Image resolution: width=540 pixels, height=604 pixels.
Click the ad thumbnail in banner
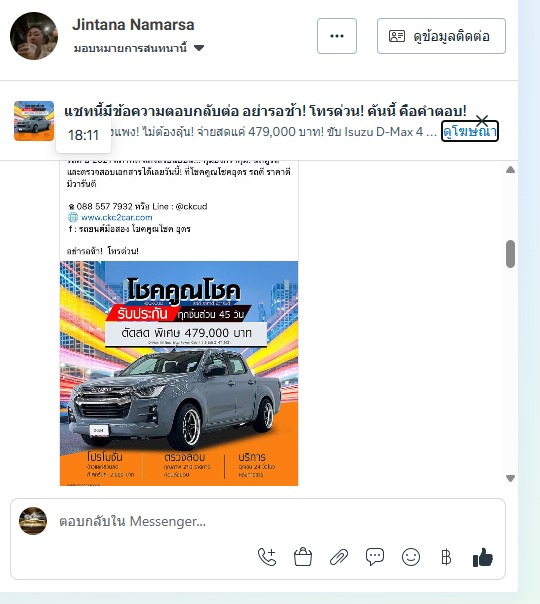point(34,121)
